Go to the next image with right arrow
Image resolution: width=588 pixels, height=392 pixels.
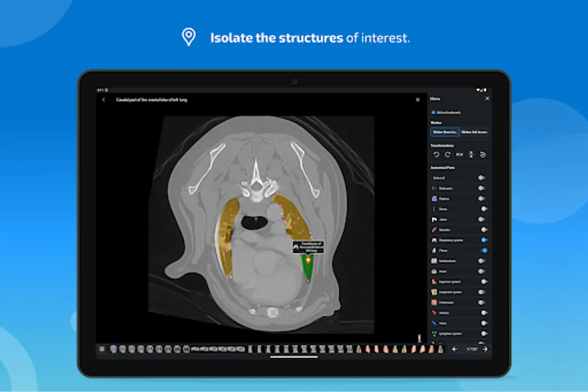[485, 349]
